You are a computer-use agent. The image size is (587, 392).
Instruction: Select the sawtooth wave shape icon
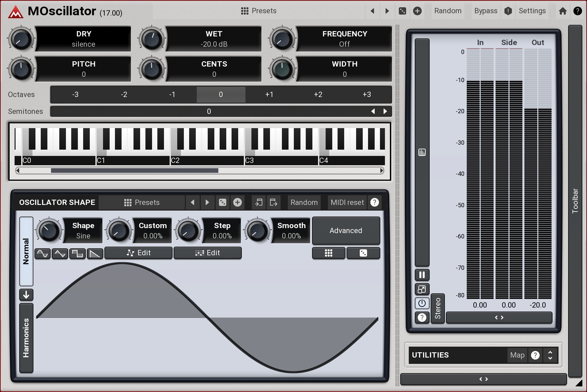click(95, 254)
